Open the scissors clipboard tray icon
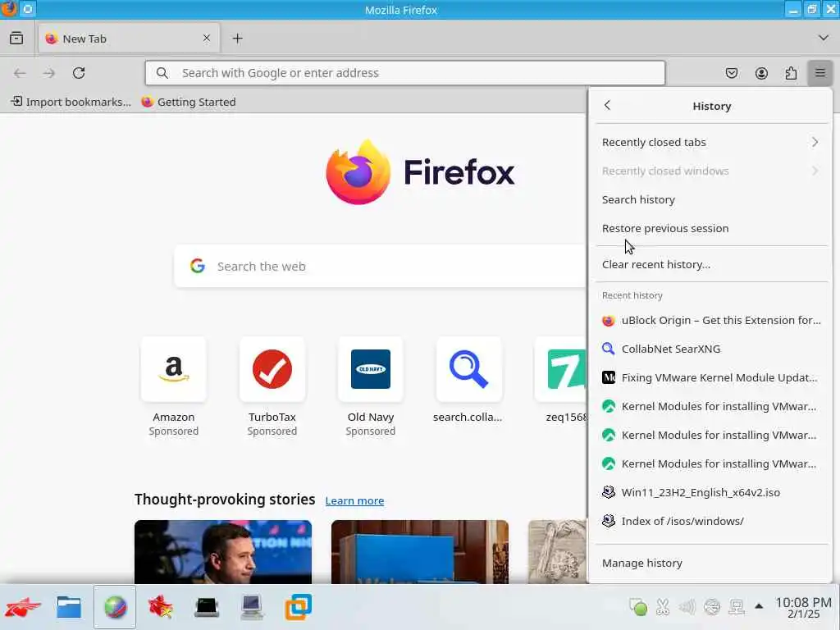 pos(663,607)
